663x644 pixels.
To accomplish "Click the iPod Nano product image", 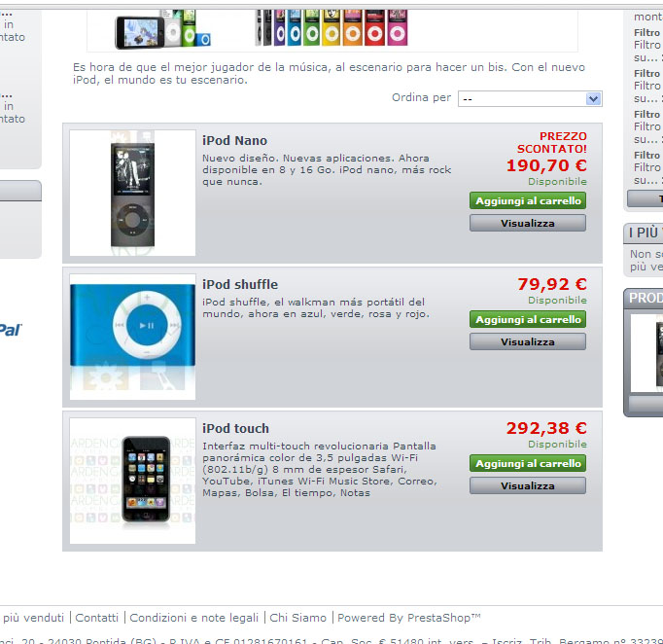I will pyautogui.click(x=132, y=193).
